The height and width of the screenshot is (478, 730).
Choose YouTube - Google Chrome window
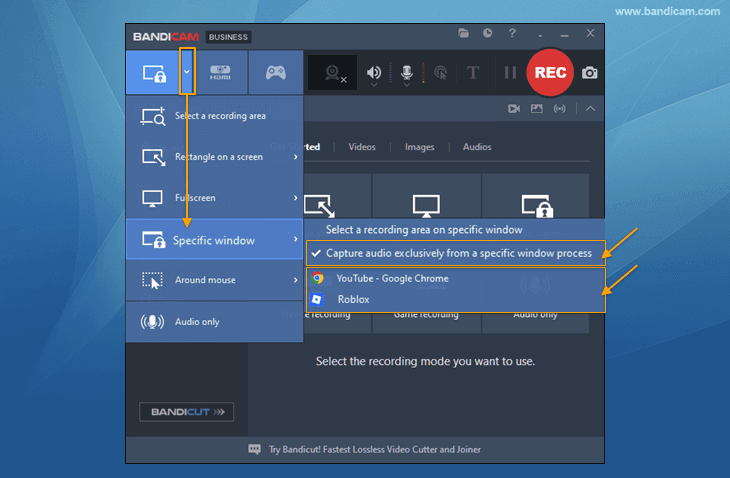456,278
